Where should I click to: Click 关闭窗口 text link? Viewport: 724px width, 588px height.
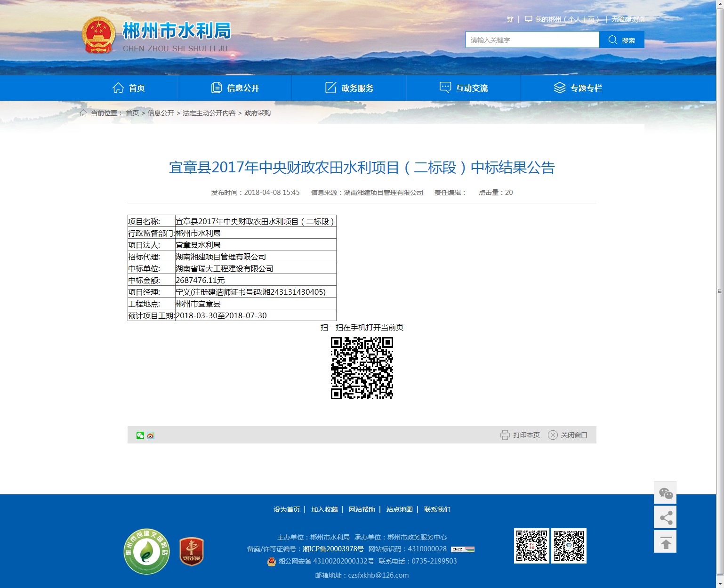[574, 435]
